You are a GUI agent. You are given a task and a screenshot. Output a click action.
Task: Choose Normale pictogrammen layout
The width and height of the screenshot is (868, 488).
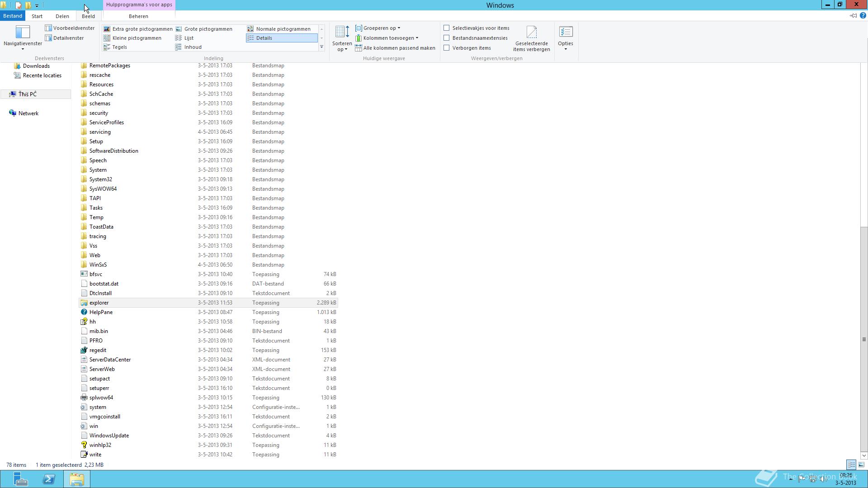(278, 29)
